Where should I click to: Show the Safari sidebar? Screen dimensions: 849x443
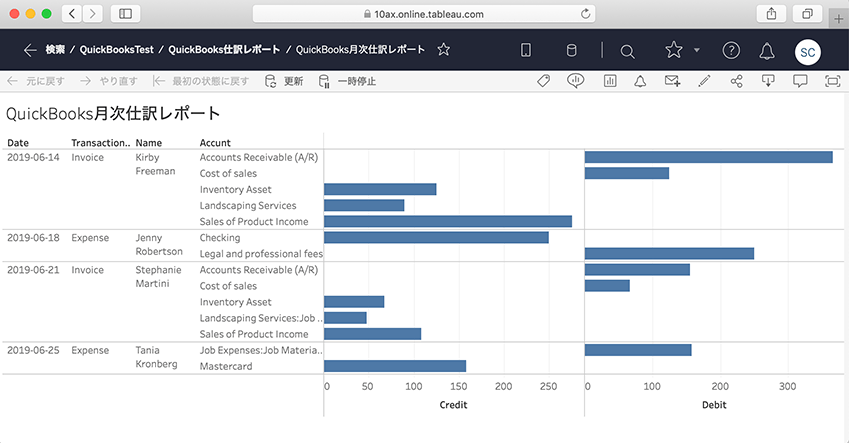(x=126, y=14)
